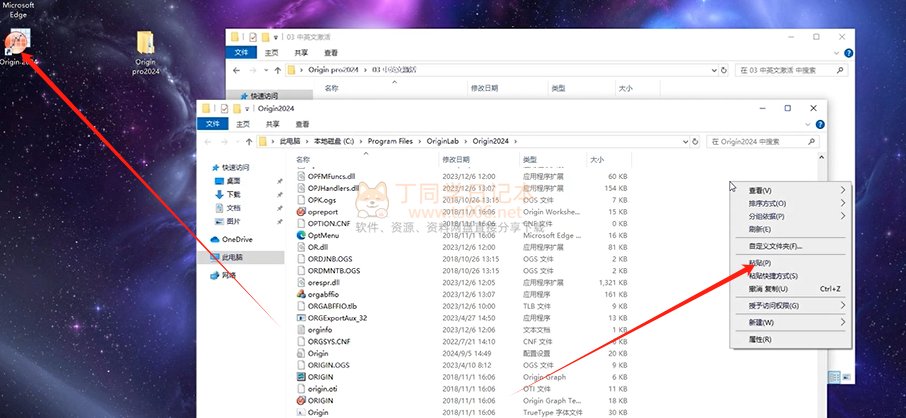Screen dimensions: 906x418
Task: Select 下载 in quick access sidebar
Action: point(233,194)
